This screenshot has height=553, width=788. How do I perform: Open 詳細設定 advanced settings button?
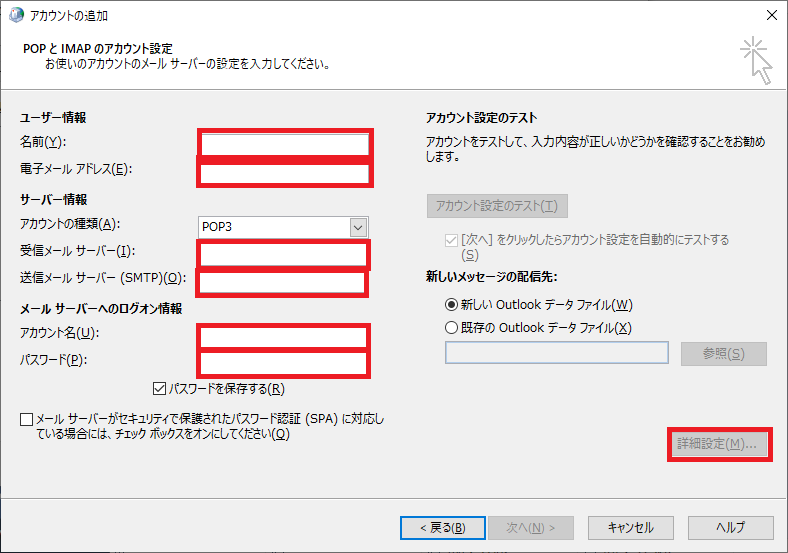[720, 444]
